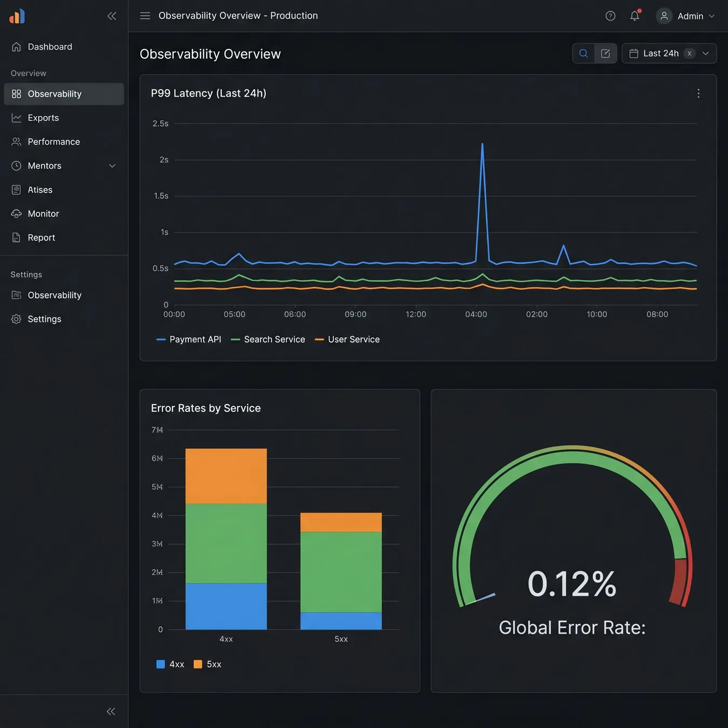The width and height of the screenshot is (728, 728).
Task: Click the blue segment of the 4xx bar
Action: pos(226,606)
